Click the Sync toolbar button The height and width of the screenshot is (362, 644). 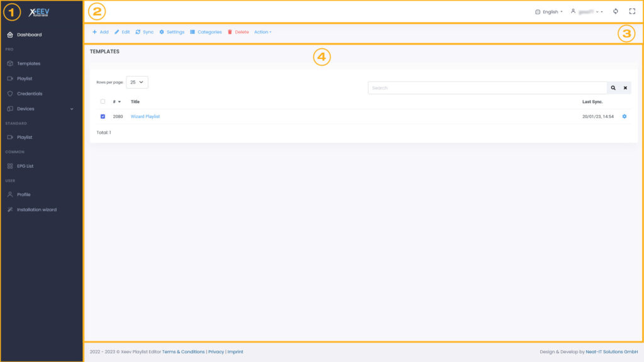coord(145,32)
